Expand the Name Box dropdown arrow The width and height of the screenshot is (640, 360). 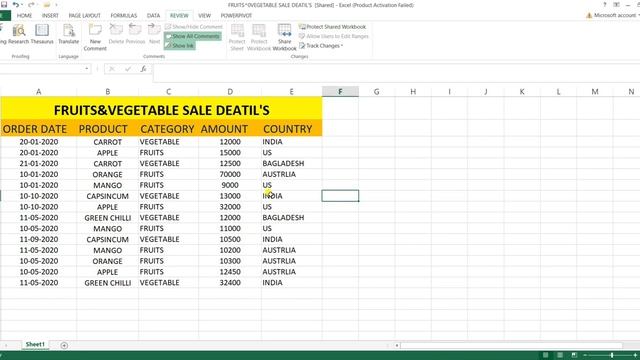click(87, 69)
